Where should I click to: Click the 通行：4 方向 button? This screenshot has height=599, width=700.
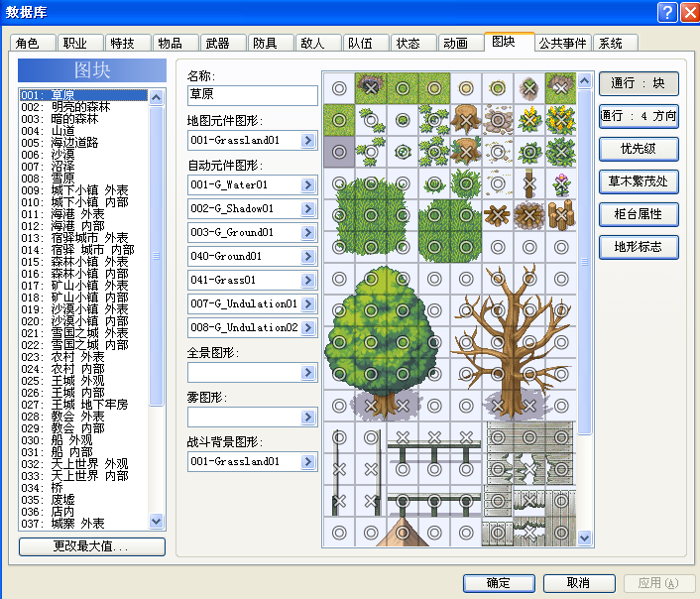tap(639, 116)
